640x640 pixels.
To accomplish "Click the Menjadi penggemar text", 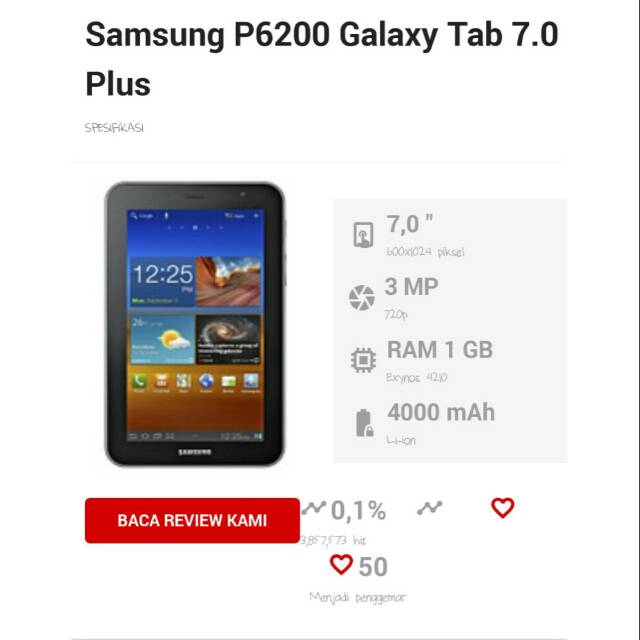I will point(358,598).
